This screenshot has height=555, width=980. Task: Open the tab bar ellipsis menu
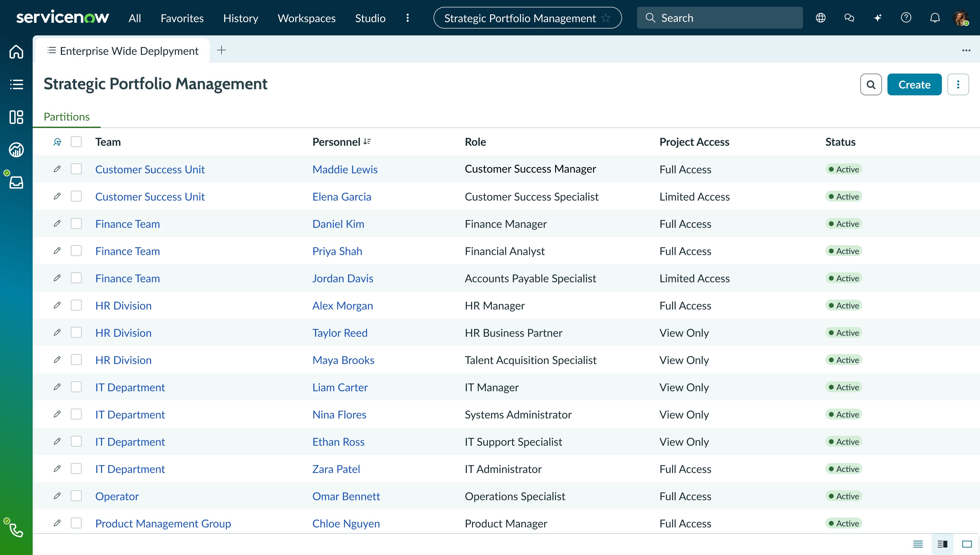click(x=966, y=50)
